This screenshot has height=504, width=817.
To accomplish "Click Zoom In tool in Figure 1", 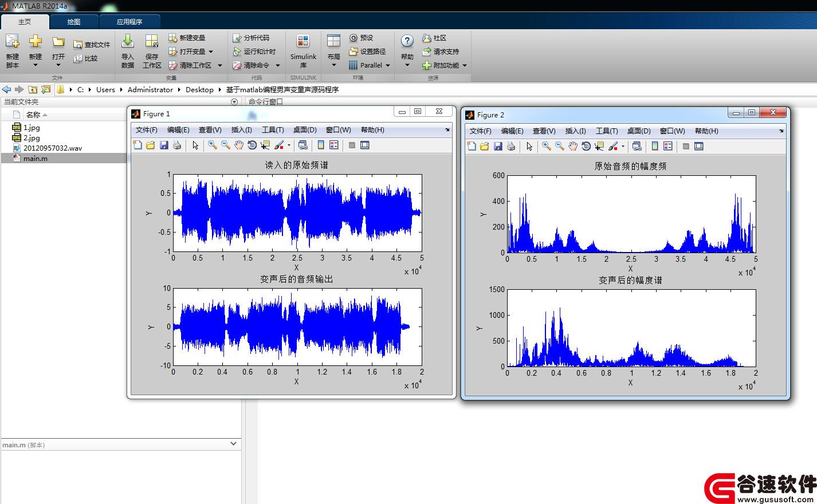I will point(213,145).
